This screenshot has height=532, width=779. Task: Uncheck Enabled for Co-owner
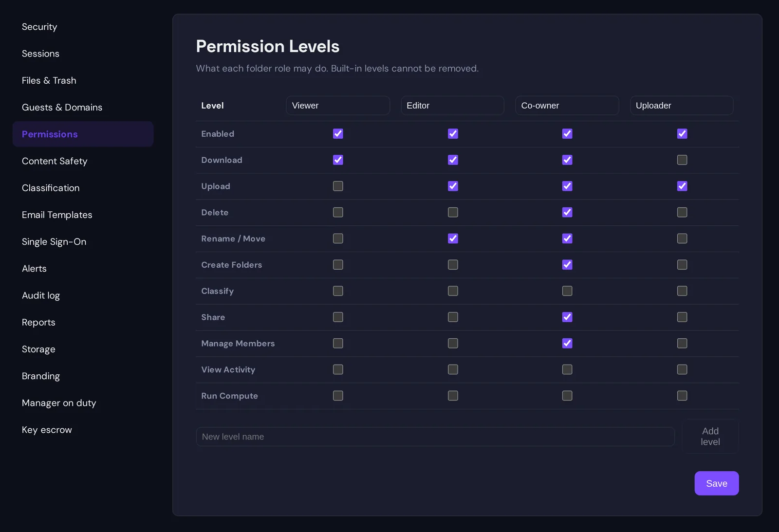coord(567,134)
